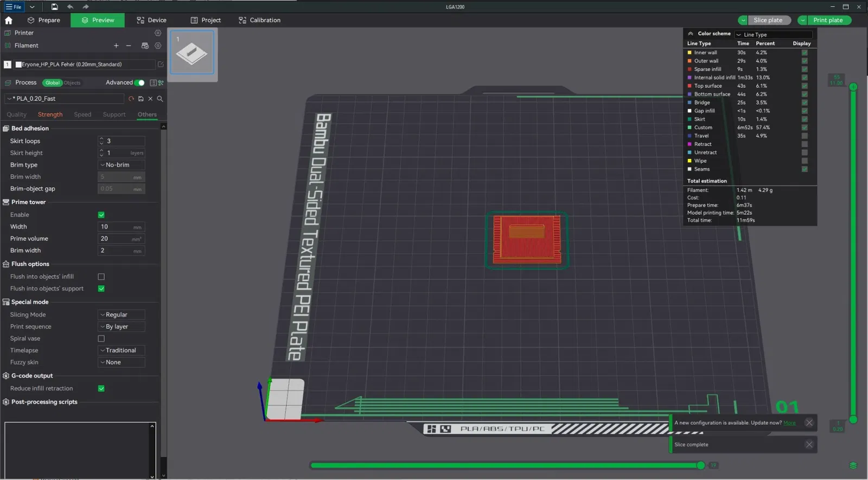868x480 pixels.
Task: Add a filament with the plus icon
Action: 116,46
